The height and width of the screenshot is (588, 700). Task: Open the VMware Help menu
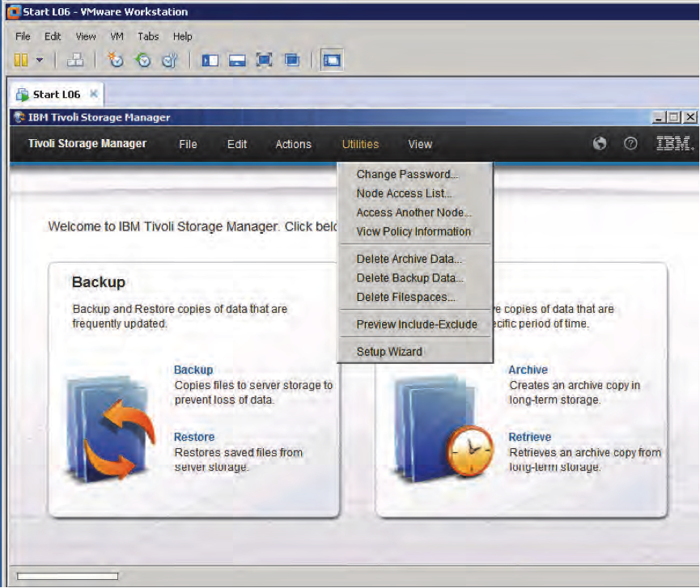click(183, 36)
